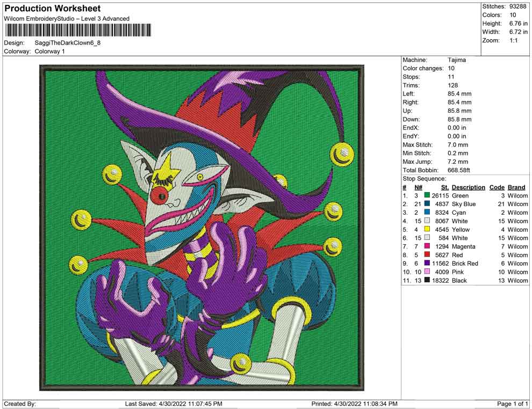Click the 'Magenta' description text
The width and height of the screenshot is (532, 409).
point(463,246)
